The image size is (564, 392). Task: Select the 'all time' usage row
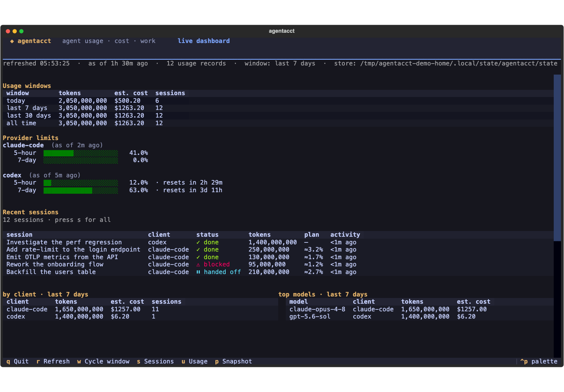click(278, 123)
